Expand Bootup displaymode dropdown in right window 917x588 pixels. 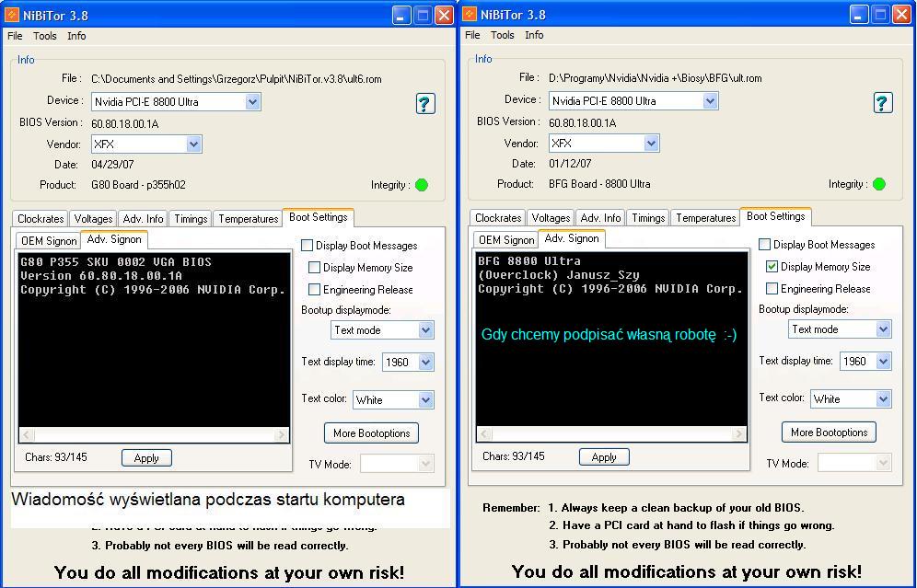pyautogui.click(x=883, y=329)
